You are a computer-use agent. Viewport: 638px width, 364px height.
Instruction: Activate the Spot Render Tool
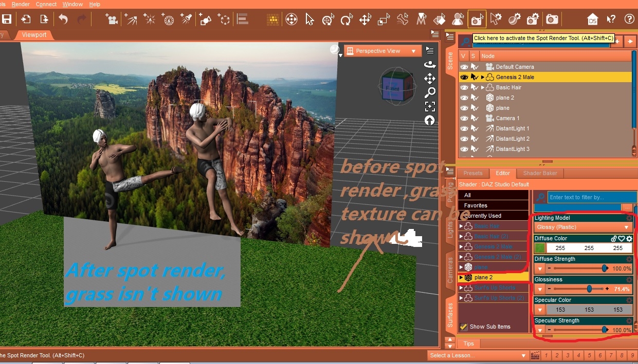pos(477,20)
